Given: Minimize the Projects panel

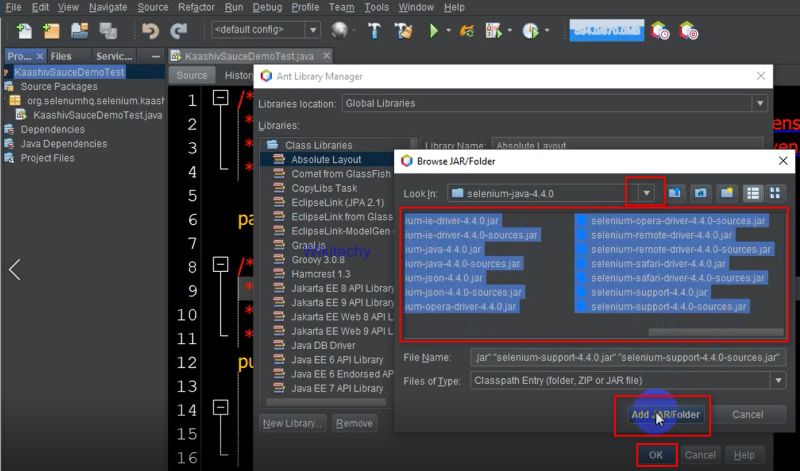Looking at the screenshot, I should click(x=156, y=56).
